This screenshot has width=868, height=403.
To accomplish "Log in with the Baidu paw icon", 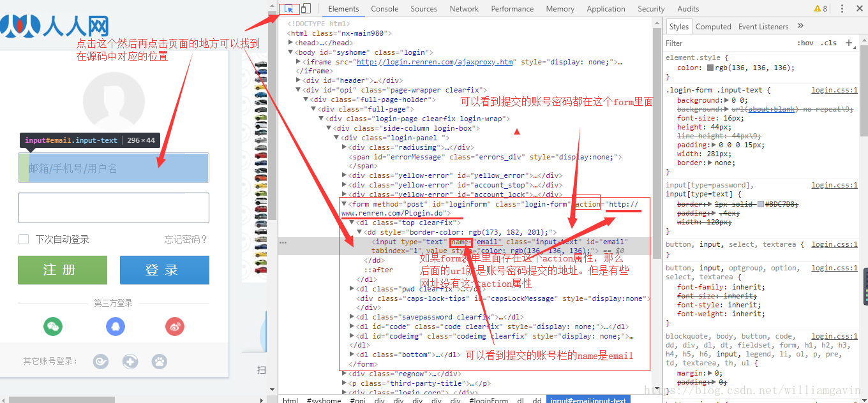I will tap(159, 362).
